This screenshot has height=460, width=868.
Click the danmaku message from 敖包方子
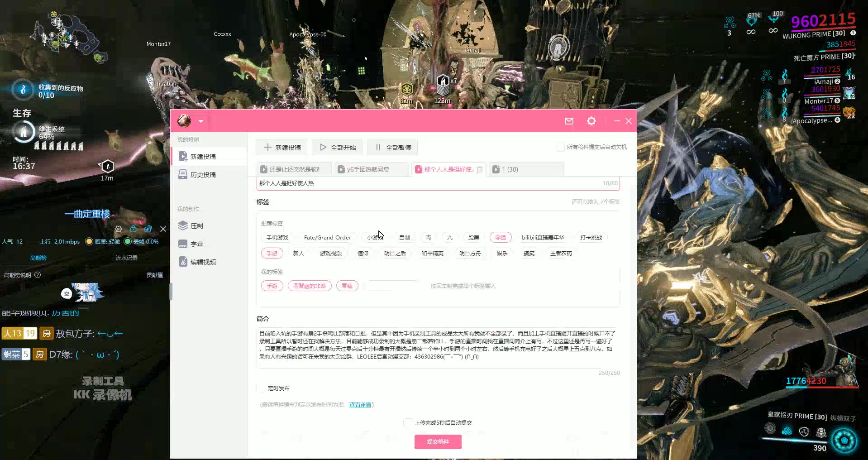point(62,334)
